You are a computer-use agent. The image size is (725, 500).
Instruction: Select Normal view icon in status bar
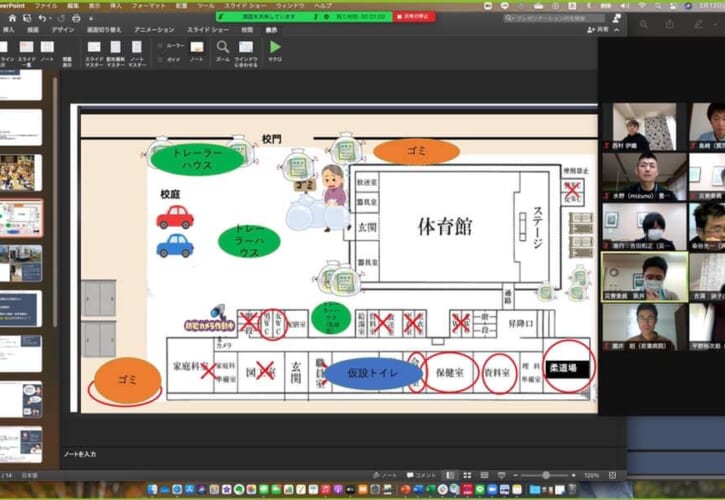pyautogui.click(x=450, y=475)
